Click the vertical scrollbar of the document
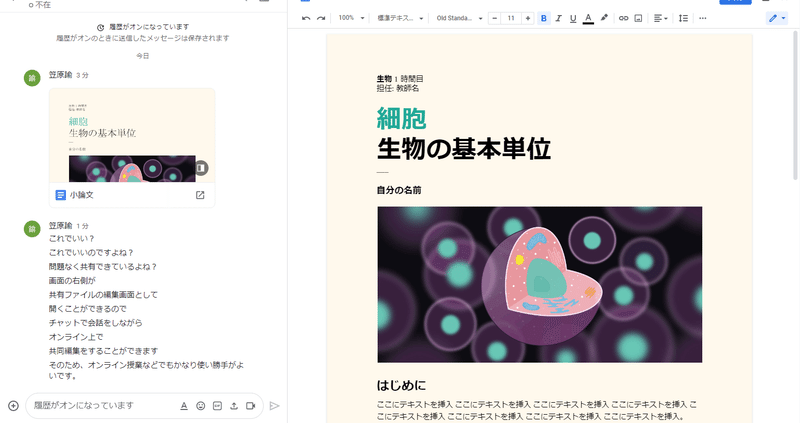The image size is (800, 423). tap(795, 105)
